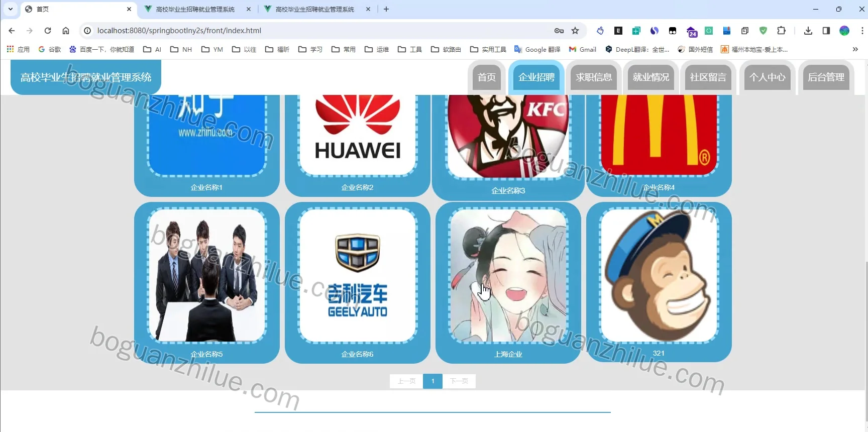This screenshot has height=432, width=868.
Task: Go to 个人中心 in the navigation
Action: point(768,77)
